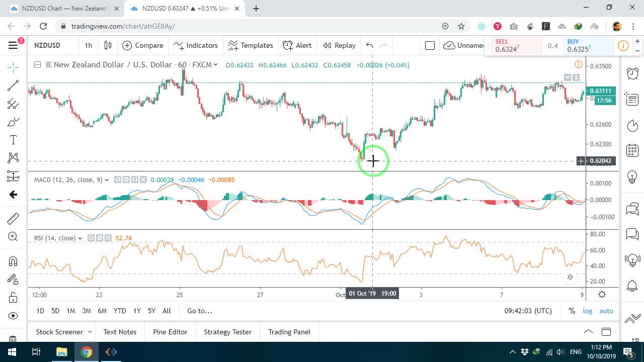
Task: Open the ideas stream panel
Action: click(632, 260)
